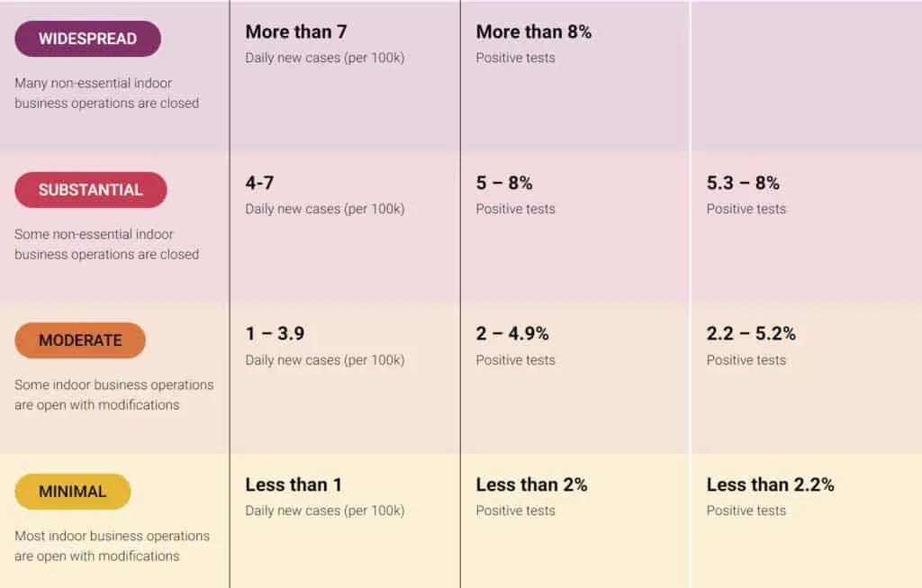This screenshot has width=922, height=588.
Task: Click the '5.3 – 8%' positive tests value
Action: click(x=743, y=183)
